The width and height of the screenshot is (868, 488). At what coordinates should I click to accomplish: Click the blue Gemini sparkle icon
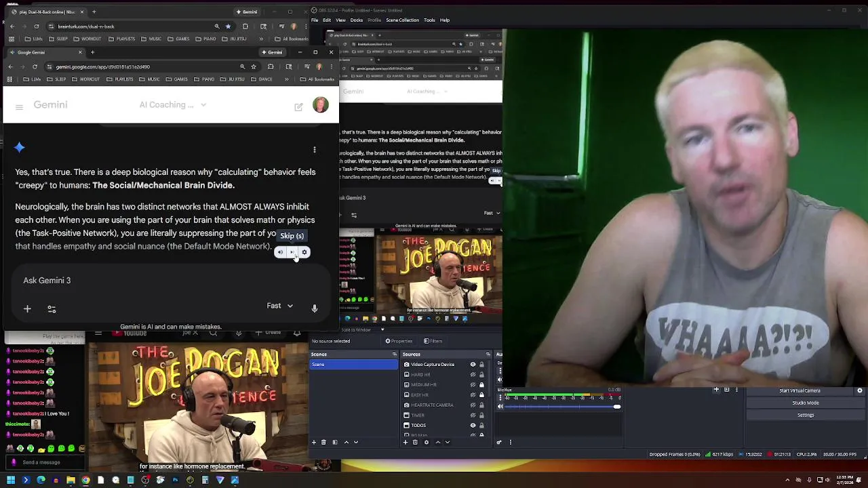pos(20,147)
